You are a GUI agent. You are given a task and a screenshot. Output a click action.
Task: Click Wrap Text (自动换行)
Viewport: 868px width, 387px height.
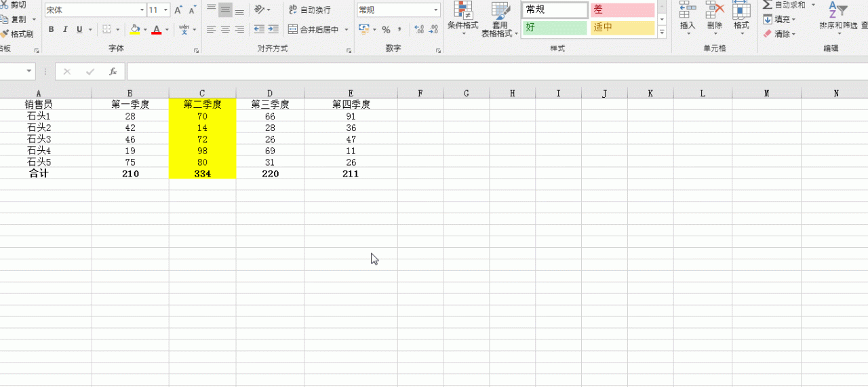(310, 10)
